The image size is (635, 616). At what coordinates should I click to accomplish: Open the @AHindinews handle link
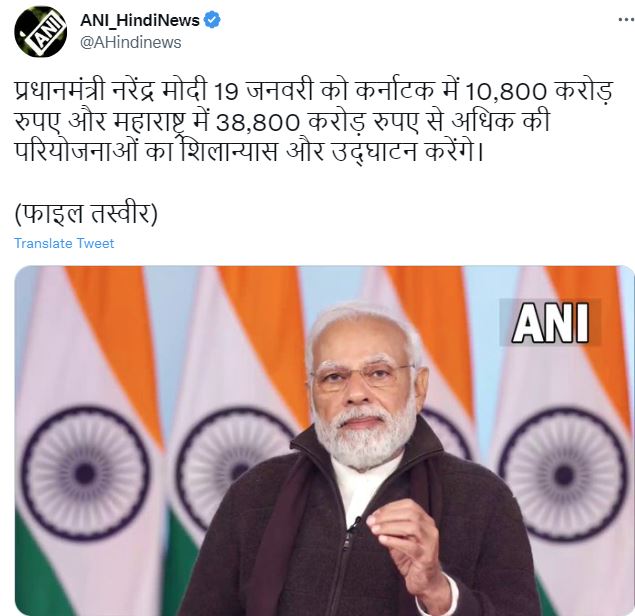coord(130,43)
